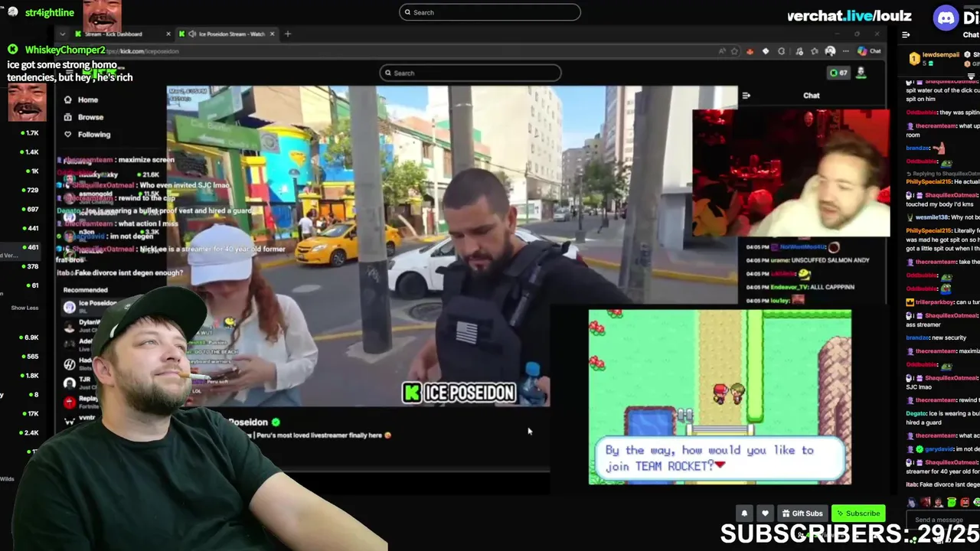This screenshot has width=980, height=551.
Task: Open the browser profile avatar icon
Action: pos(830,51)
